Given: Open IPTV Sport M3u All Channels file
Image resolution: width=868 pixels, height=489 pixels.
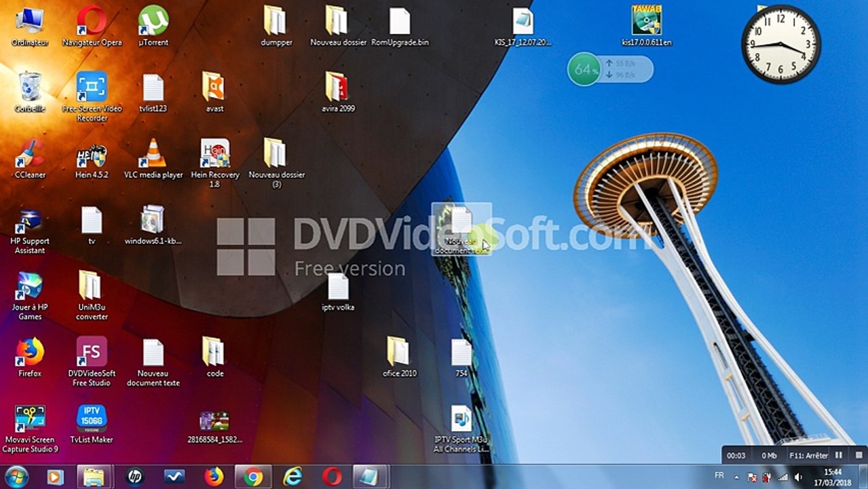Looking at the screenshot, I should [x=461, y=429].
